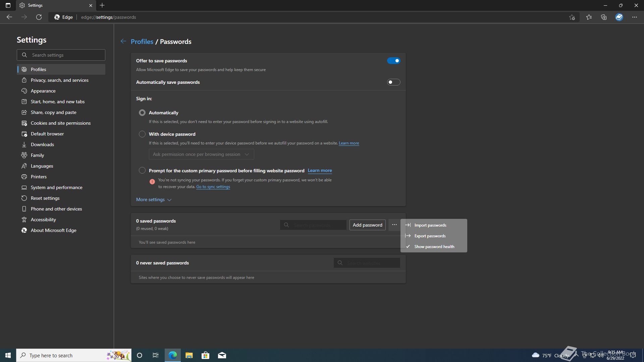Open a new tab with plus icon
This screenshot has height=362, width=644.
point(102,5)
